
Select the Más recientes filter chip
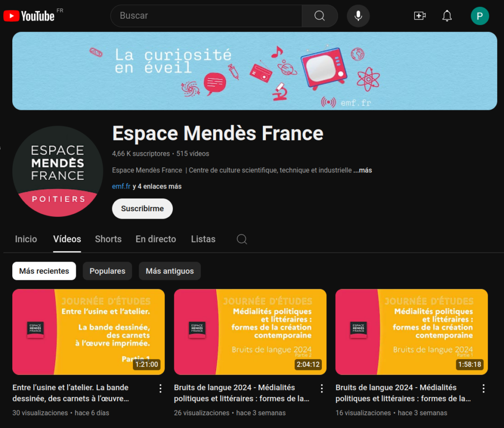pyautogui.click(x=44, y=271)
